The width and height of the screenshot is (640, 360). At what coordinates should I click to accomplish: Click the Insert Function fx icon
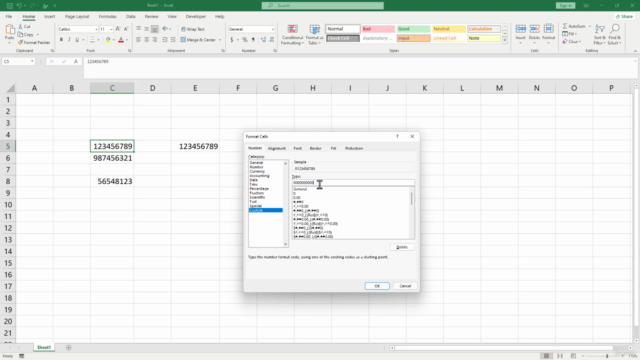(76, 61)
